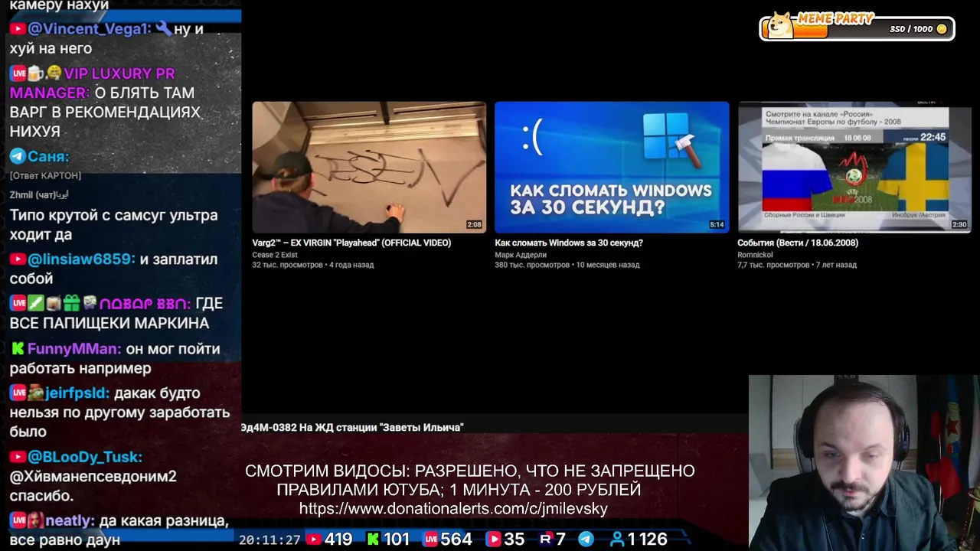
Task: Click the message 'Типо крутой с самсуг ультра ходит да'
Action: (114, 225)
